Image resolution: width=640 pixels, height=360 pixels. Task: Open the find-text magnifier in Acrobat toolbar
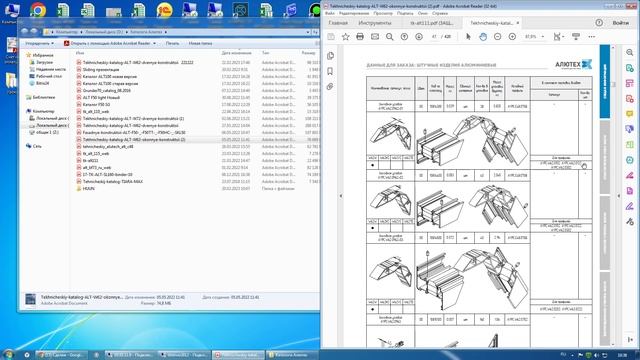click(x=390, y=37)
